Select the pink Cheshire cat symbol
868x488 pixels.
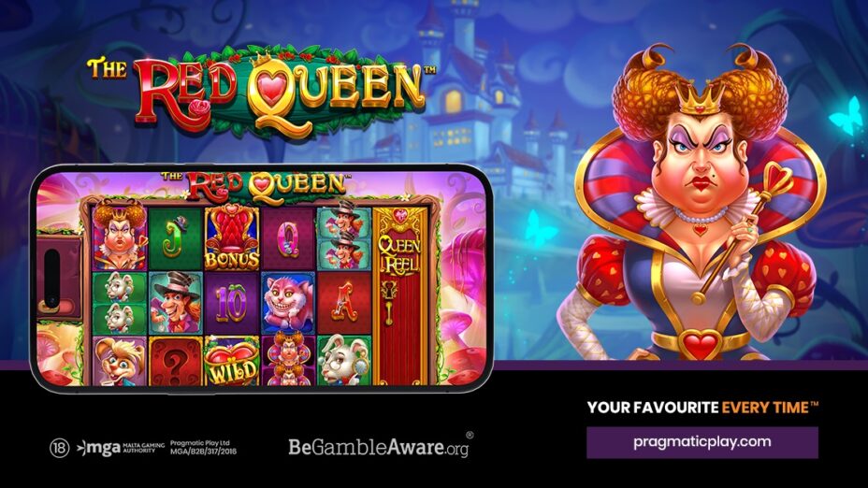click(x=288, y=303)
